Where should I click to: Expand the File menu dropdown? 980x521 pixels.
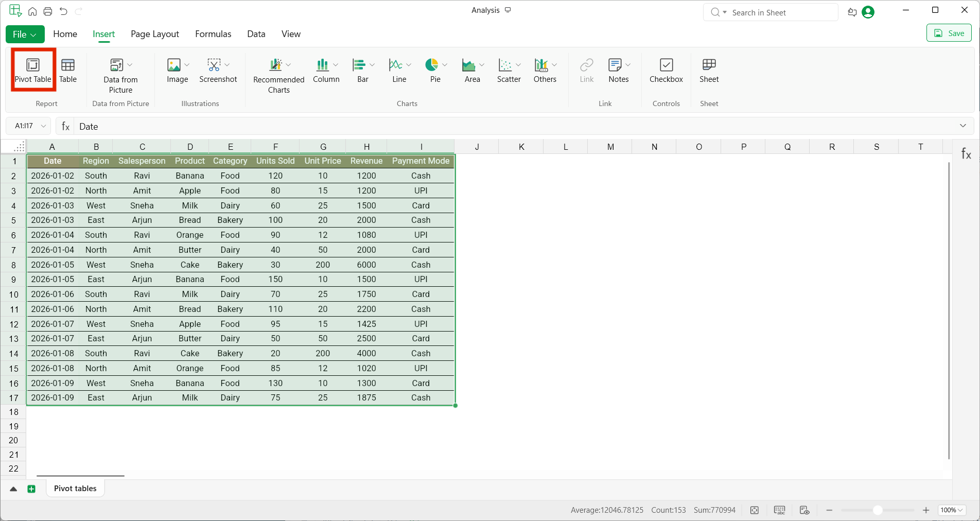point(25,34)
